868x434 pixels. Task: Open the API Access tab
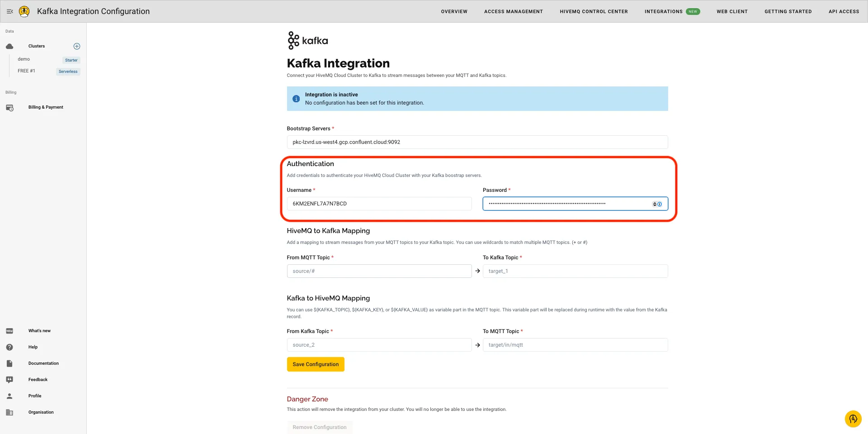[x=844, y=11]
